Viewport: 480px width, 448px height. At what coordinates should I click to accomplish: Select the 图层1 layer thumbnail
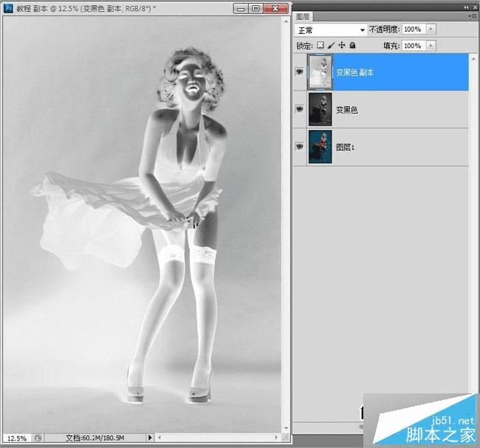(320, 147)
